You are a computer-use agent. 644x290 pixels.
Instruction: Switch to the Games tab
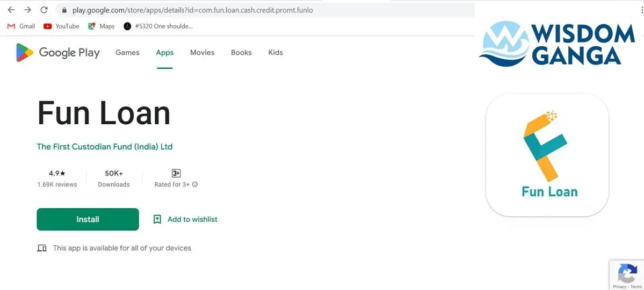coord(127,53)
